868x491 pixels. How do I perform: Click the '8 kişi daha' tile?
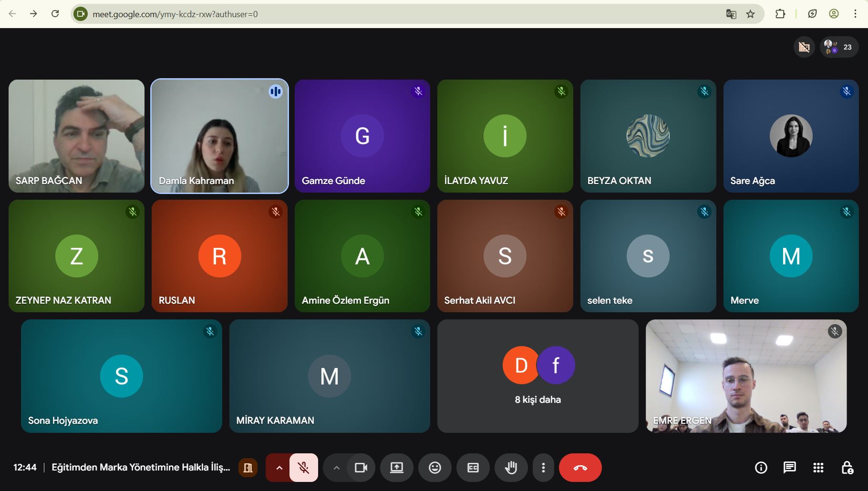tap(537, 376)
